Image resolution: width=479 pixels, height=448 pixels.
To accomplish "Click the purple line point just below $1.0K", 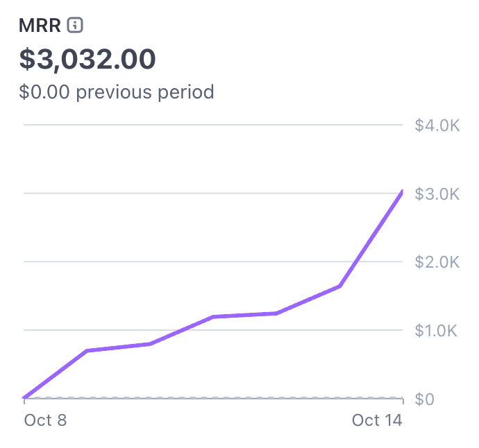I will (150, 344).
